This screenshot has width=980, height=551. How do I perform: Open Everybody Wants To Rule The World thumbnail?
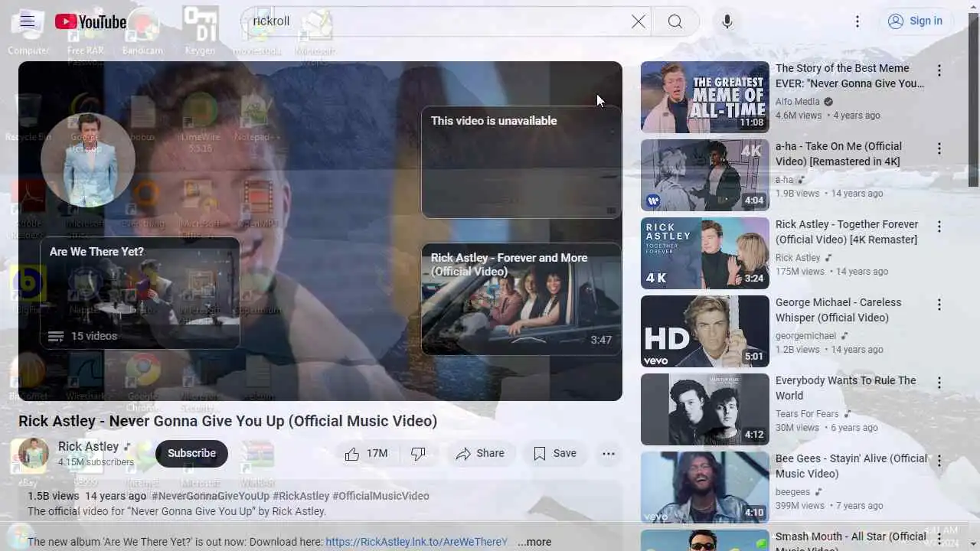click(705, 409)
